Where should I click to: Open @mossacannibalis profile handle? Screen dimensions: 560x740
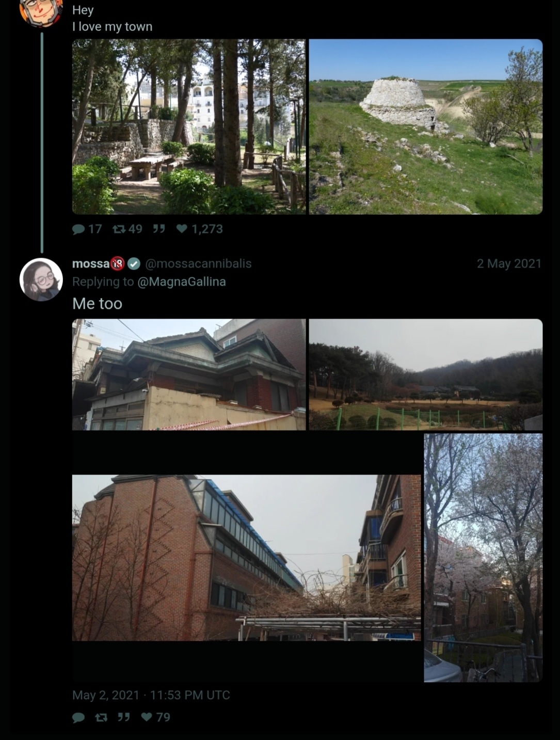198,263
